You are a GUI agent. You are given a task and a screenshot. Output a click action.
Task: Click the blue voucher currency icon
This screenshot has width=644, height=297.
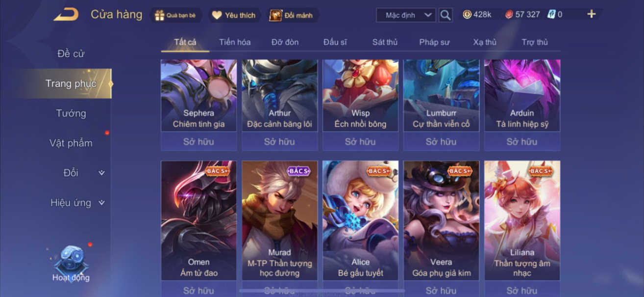[x=551, y=15]
